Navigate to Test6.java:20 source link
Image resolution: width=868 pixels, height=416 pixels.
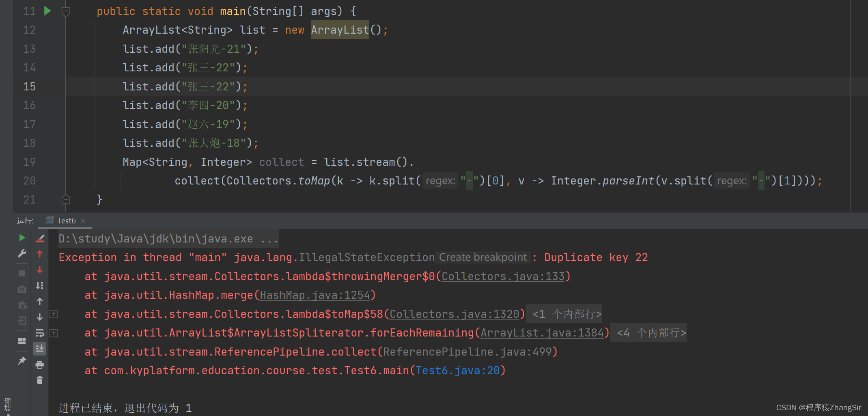click(458, 370)
